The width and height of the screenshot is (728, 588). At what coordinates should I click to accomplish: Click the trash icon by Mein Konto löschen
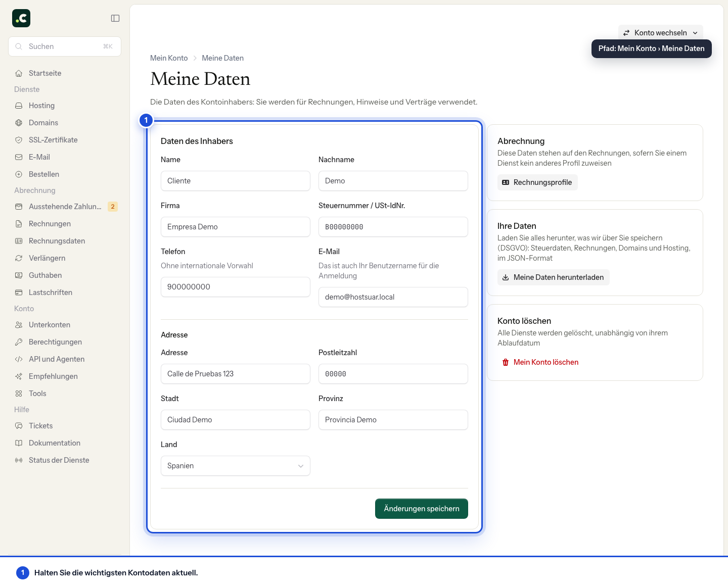506,362
